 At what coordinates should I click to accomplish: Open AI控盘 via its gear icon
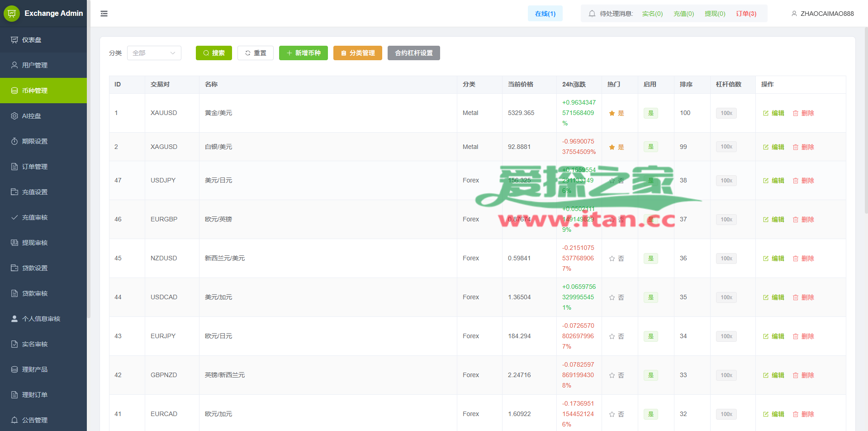pos(14,116)
